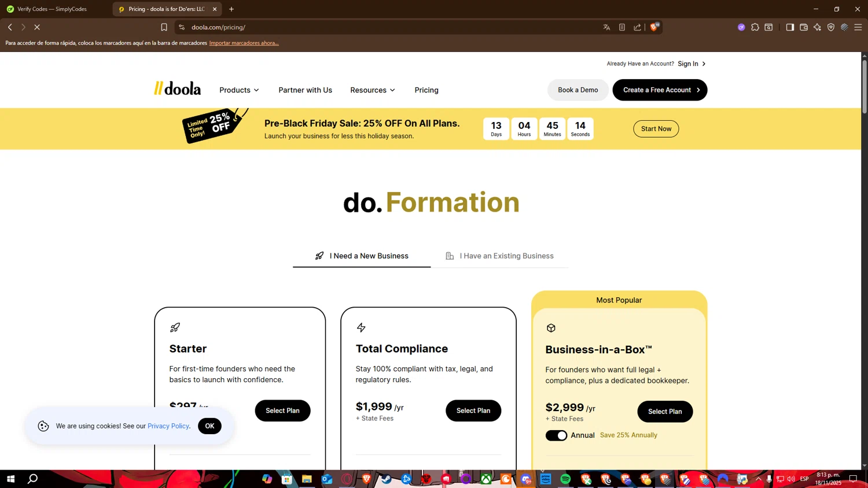Click the translate page icon
This screenshot has height=488, width=868.
point(606,27)
